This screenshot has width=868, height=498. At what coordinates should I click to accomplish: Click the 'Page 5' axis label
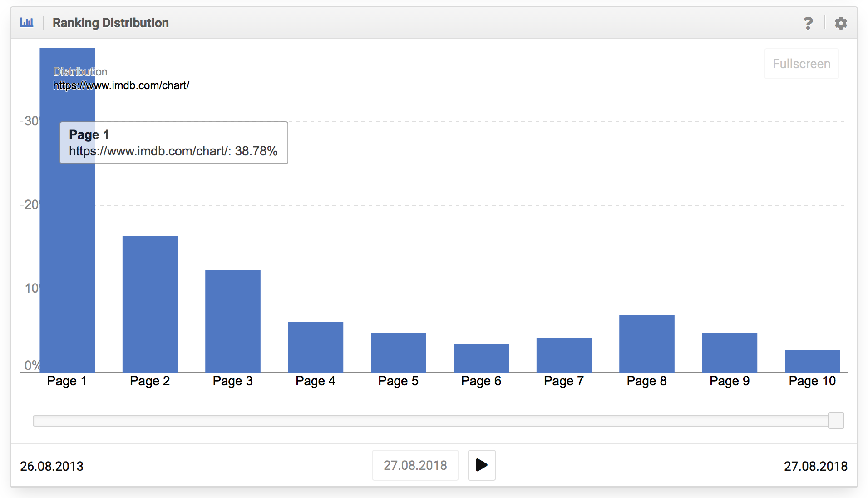pyautogui.click(x=398, y=381)
